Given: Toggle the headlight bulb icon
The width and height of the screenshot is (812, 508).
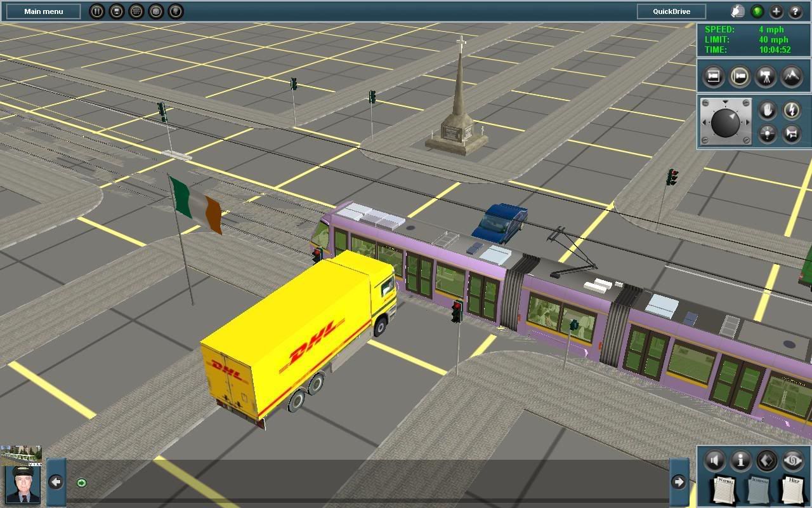Looking at the screenshot, I should 767,134.
